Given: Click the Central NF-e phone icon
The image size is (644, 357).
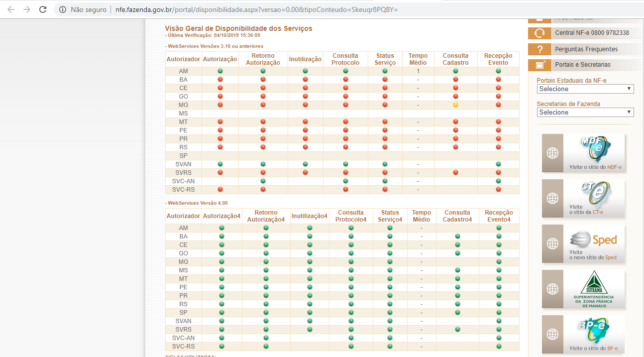Looking at the screenshot, I should pyautogui.click(x=539, y=33).
